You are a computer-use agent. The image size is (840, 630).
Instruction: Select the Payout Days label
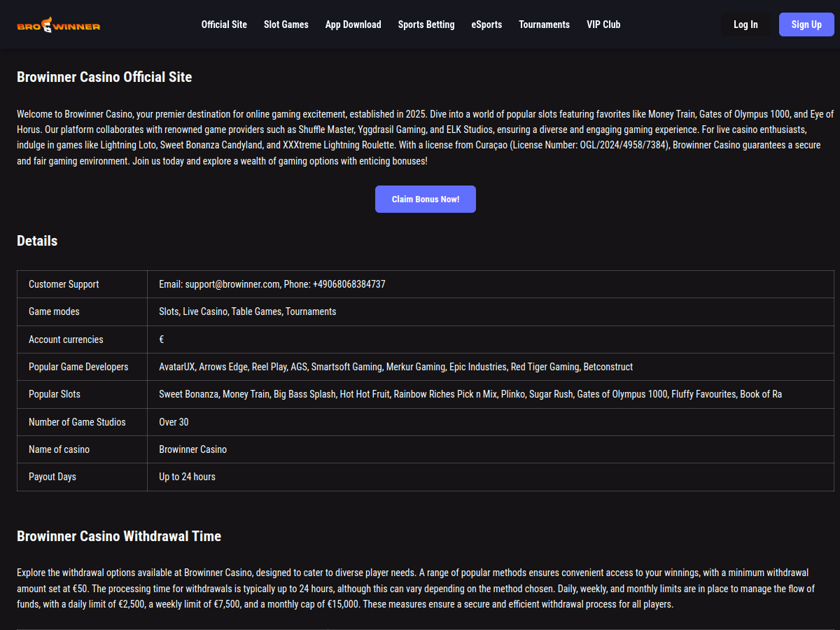pyautogui.click(x=52, y=477)
